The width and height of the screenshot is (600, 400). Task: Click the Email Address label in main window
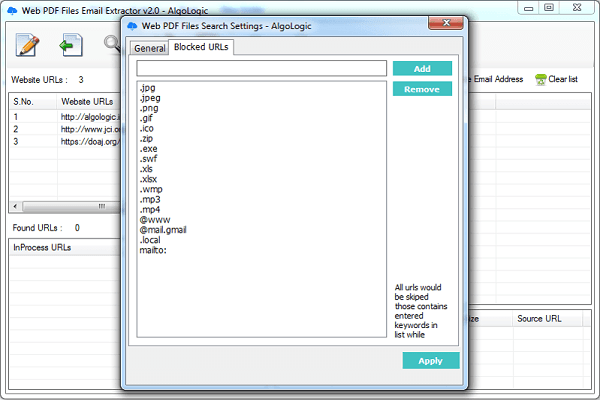pyautogui.click(x=498, y=79)
